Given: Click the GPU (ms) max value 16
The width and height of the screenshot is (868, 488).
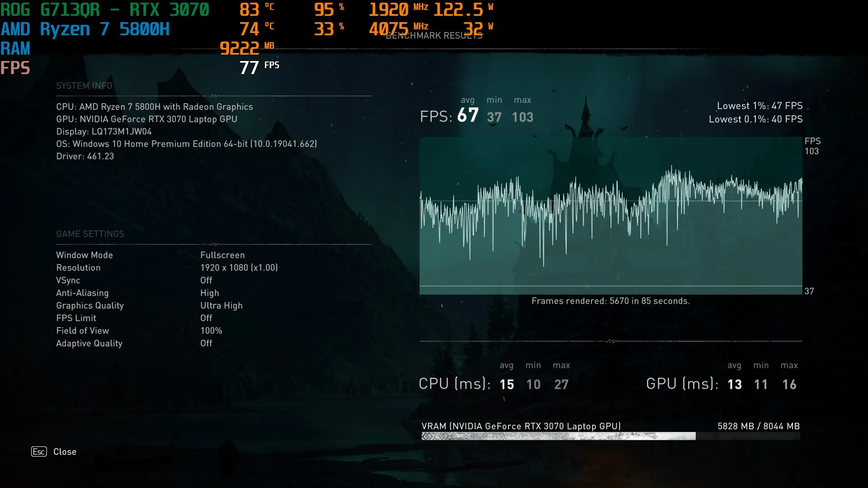Looking at the screenshot, I should click(789, 385).
